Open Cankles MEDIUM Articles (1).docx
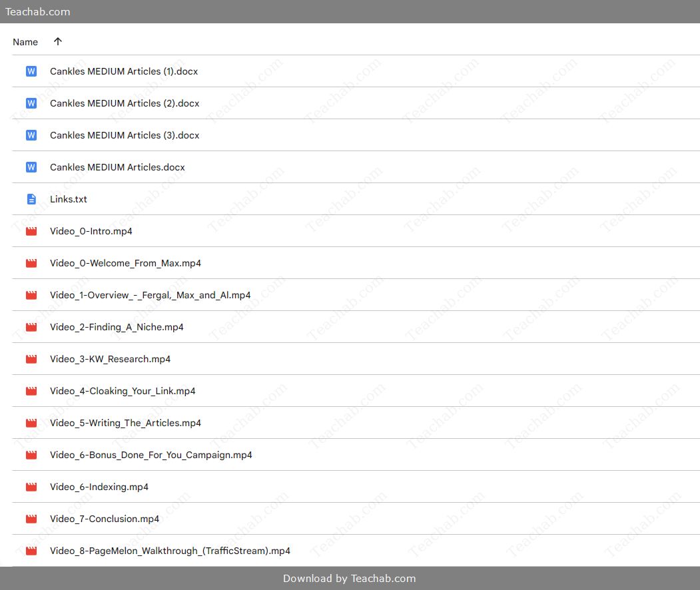Image resolution: width=700 pixels, height=590 pixels. pyautogui.click(x=124, y=71)
